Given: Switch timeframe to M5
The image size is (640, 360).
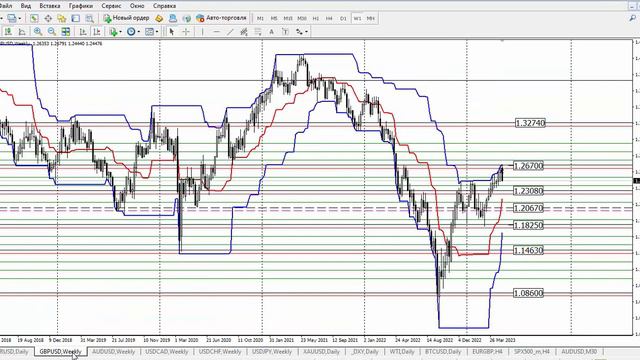Looking at the screenshot, I should tap(274, 18).
